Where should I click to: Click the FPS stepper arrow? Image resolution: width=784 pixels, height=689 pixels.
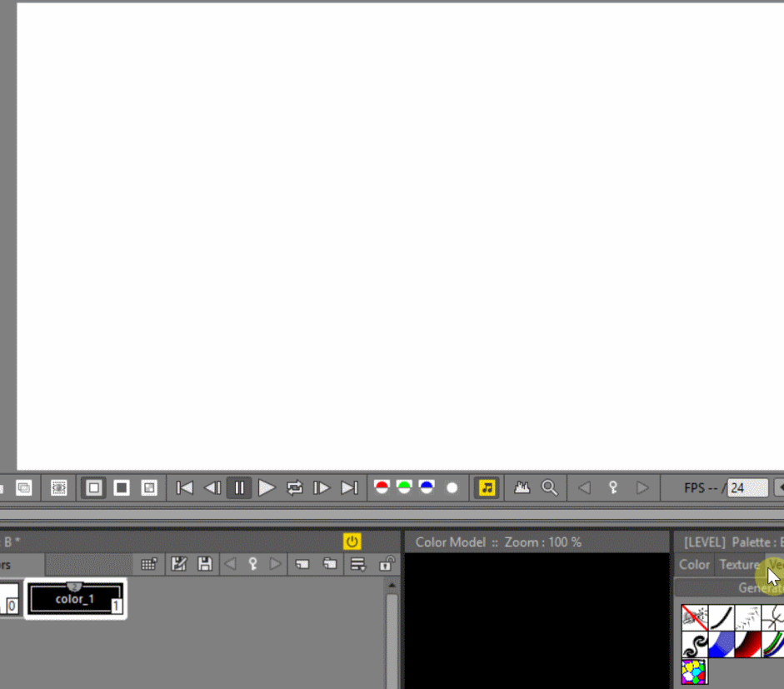click(778, 488)
